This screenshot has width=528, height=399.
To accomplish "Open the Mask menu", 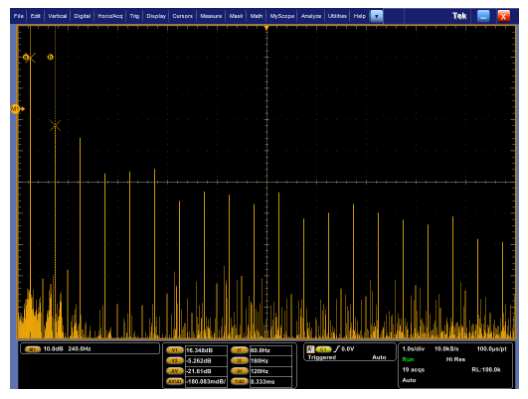I will point(236,16).
